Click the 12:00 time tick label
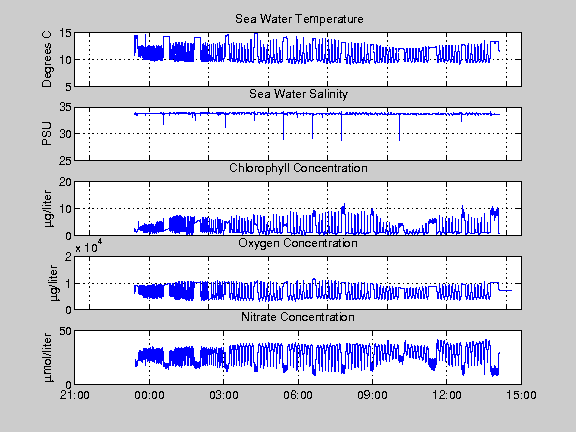 pyautogui.click(x=447, y=395)
